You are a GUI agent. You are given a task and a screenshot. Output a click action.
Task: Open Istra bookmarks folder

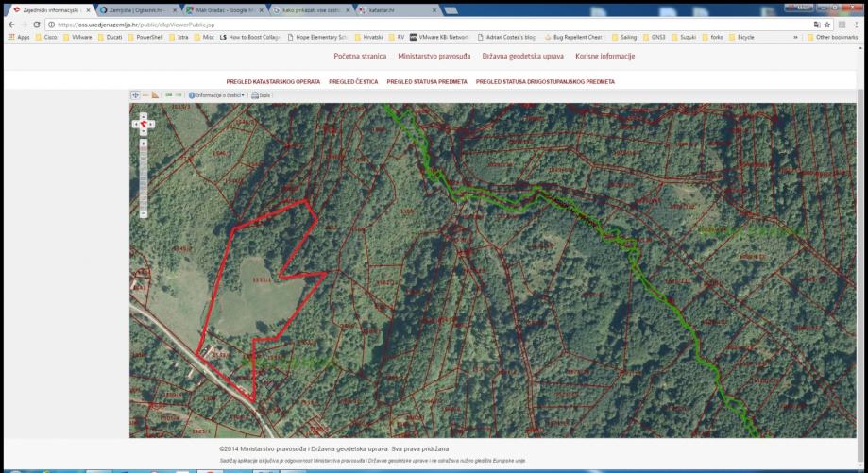pyautogui.click(x=179, y=37)
